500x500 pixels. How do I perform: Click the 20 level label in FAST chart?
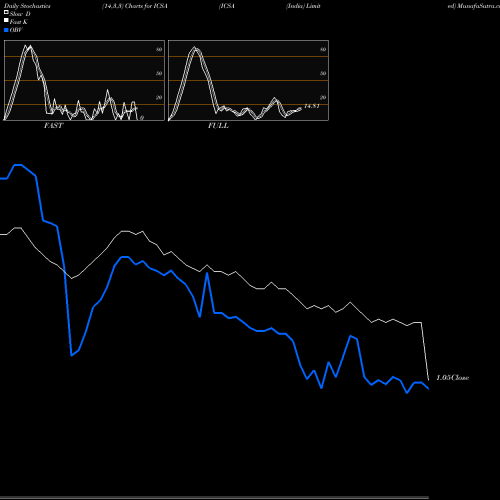pos(159,97)
